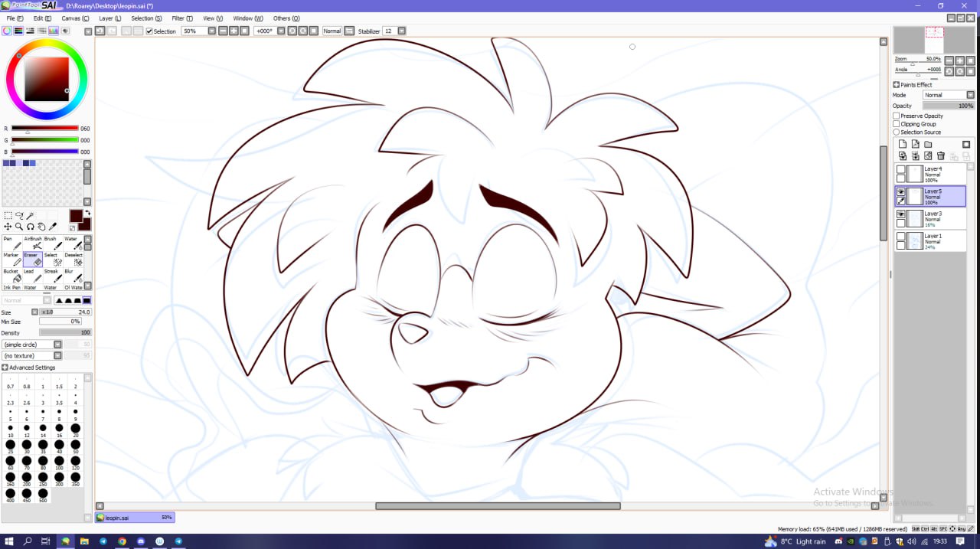Screen dimensions: 980x549
Task: Click the brush Density slider
Action: point(65,332)
